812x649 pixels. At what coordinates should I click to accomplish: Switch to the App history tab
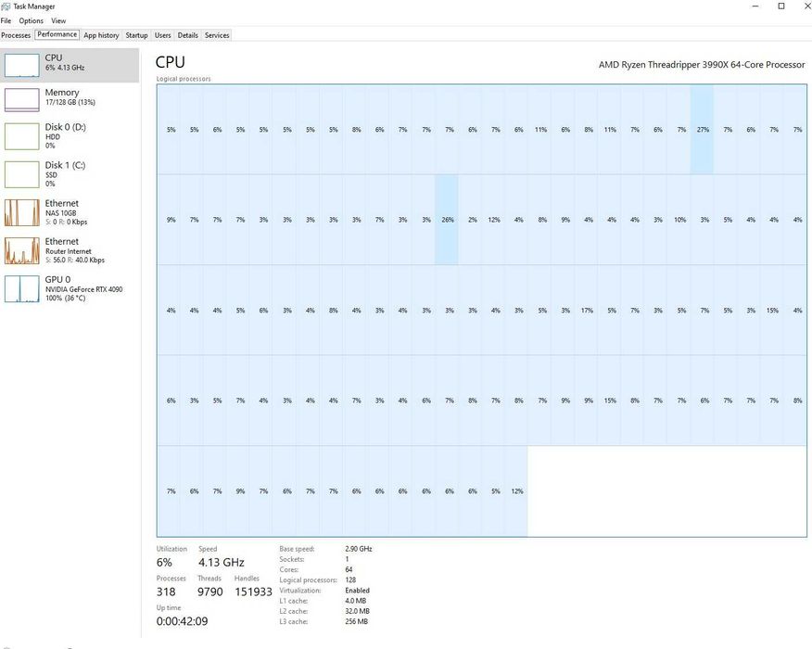coord(102,35)
